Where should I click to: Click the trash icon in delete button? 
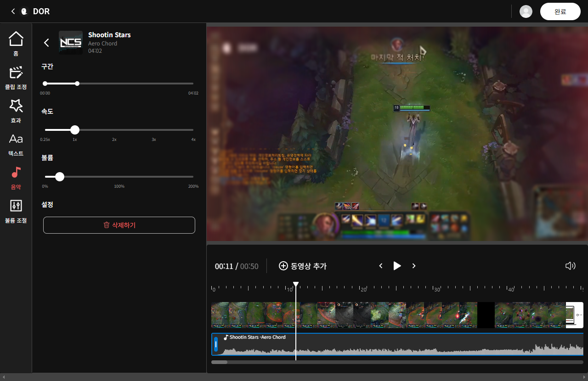[x=107, y=225]
